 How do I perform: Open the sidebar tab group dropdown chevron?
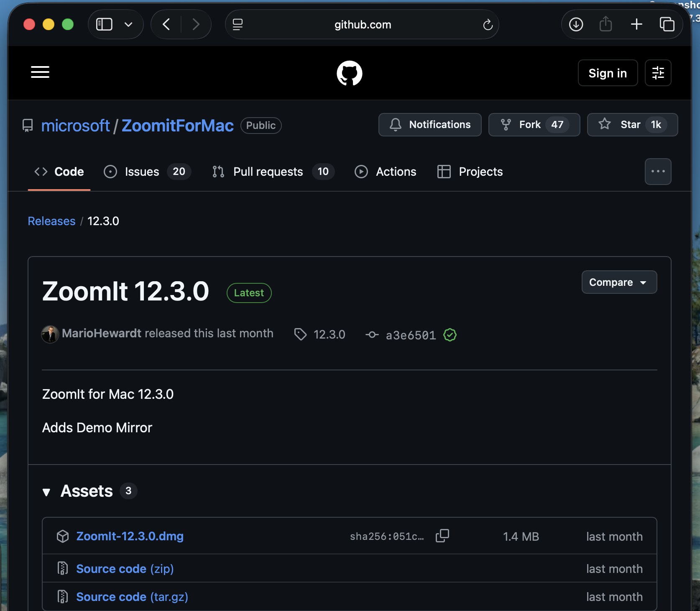pos(128,24)
